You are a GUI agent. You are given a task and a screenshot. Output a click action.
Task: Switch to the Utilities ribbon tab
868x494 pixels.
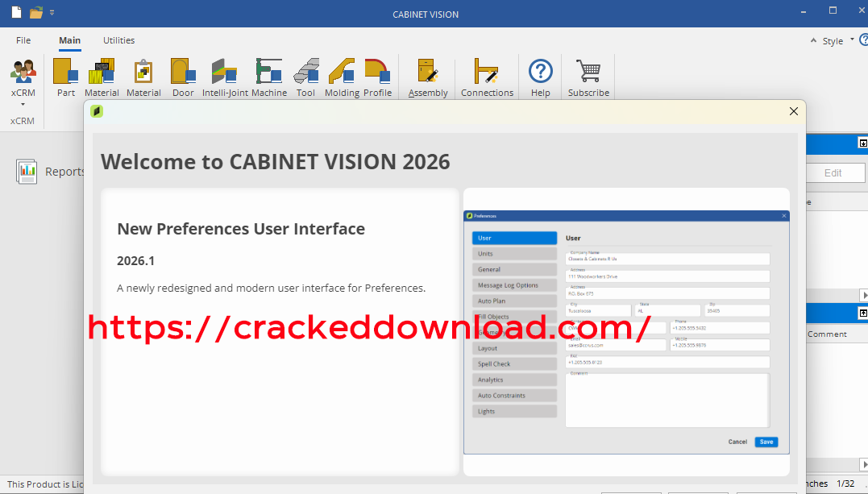click(x=118, y=40)
